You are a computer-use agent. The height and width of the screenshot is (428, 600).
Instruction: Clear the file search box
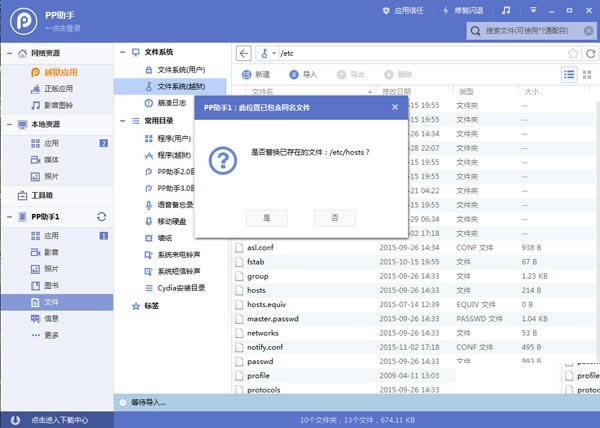[589, 31]
